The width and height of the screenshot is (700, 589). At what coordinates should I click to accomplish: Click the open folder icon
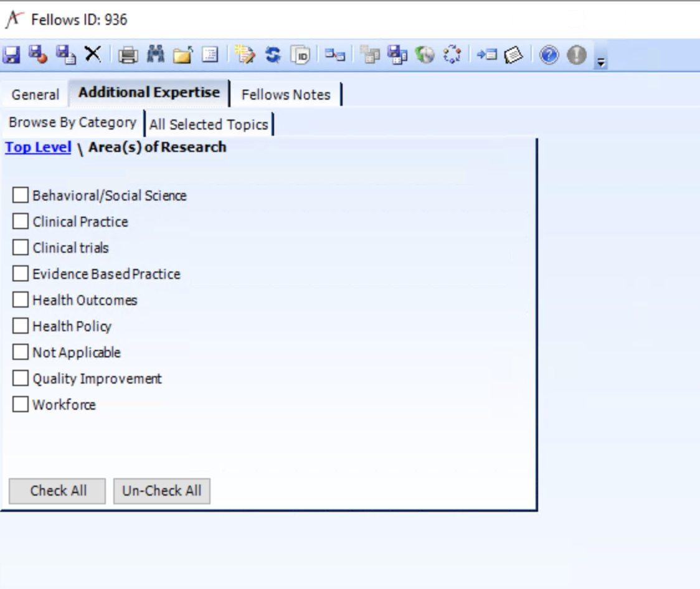[182, 55]
